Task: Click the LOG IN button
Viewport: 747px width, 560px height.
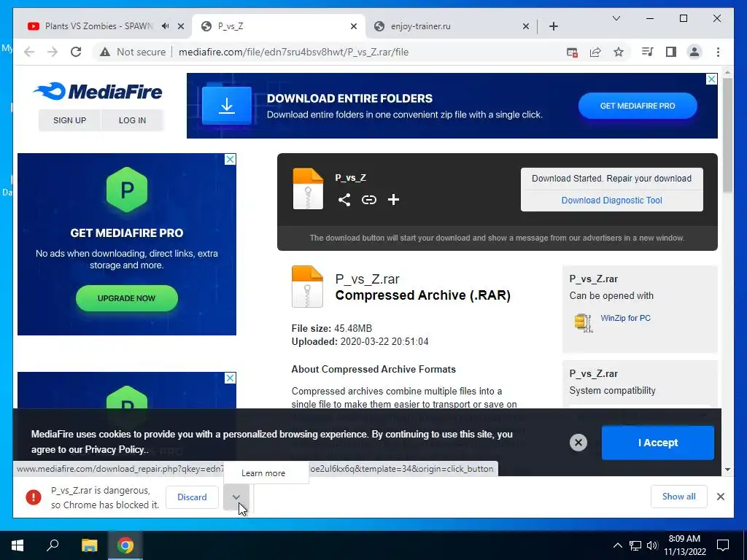Action: pyautogui.click(x=133, y=120)
